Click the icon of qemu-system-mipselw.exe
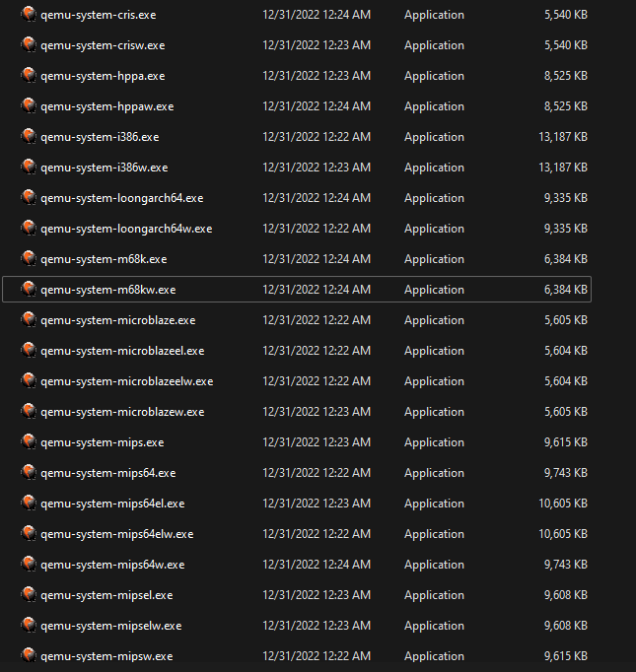This screenshot has height=672, width=636. point(29,626)
